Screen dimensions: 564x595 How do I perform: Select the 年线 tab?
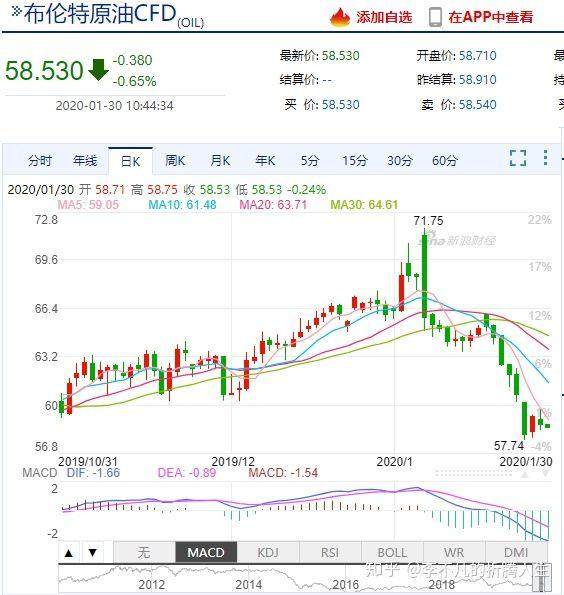(85, 161)
